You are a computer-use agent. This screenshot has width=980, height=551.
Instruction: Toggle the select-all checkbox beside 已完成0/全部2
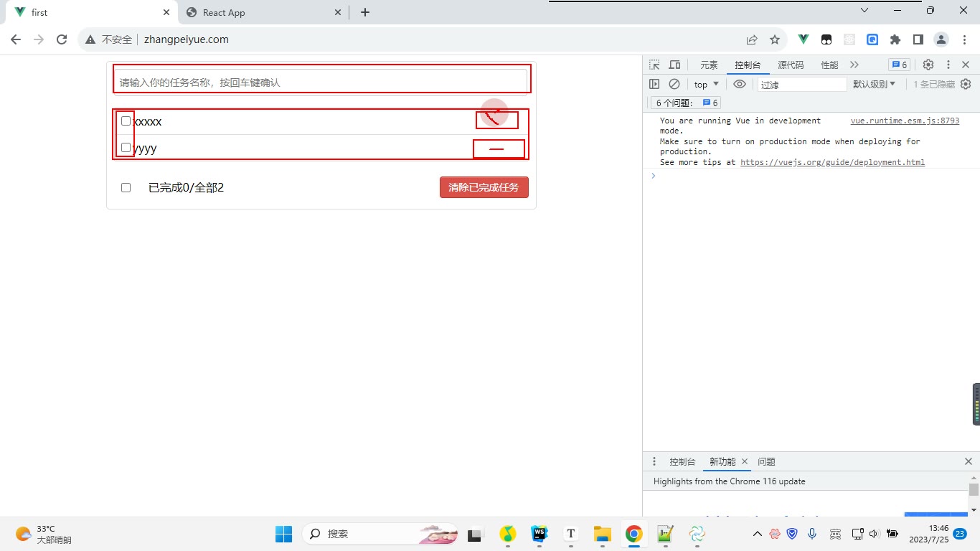click(126, 187)
